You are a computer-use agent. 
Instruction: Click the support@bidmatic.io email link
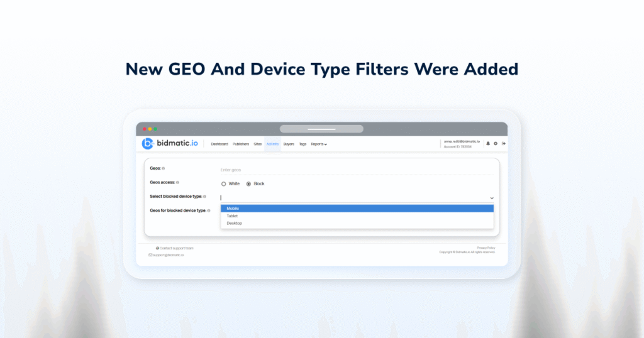point(166,255)
